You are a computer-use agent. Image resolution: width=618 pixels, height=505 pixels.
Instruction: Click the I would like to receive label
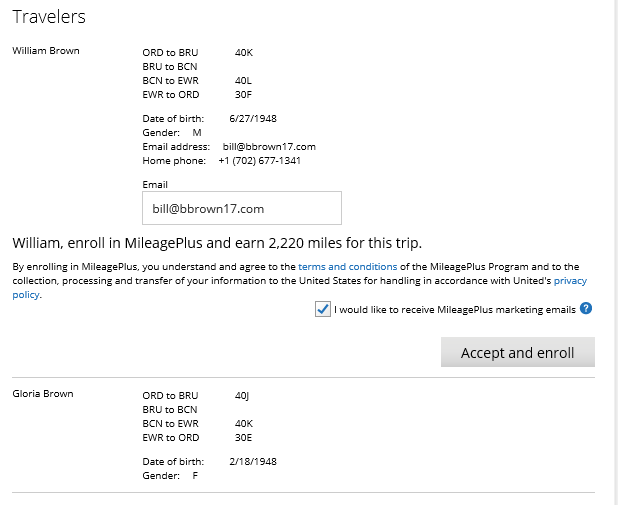(x=455, y=309)
